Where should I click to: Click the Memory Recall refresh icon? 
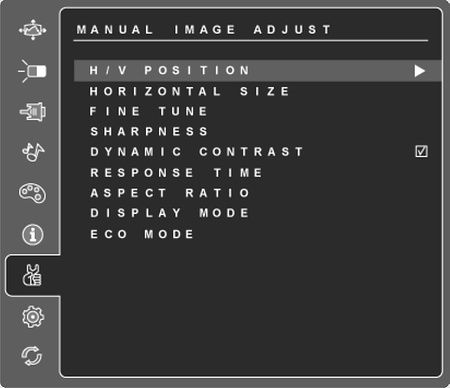click(x=32, y=356)
